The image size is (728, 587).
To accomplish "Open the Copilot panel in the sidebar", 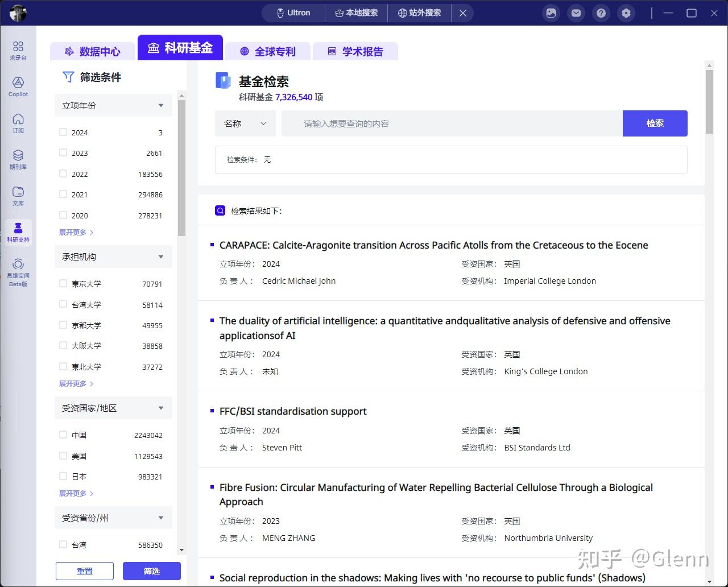I will [18, 86].
